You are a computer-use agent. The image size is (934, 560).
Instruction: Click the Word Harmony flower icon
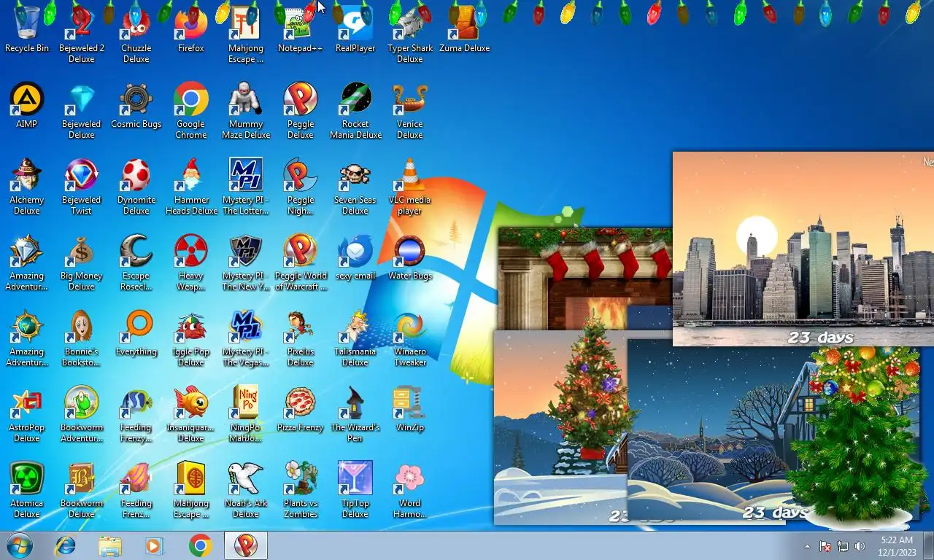click(x=410, y=489)
